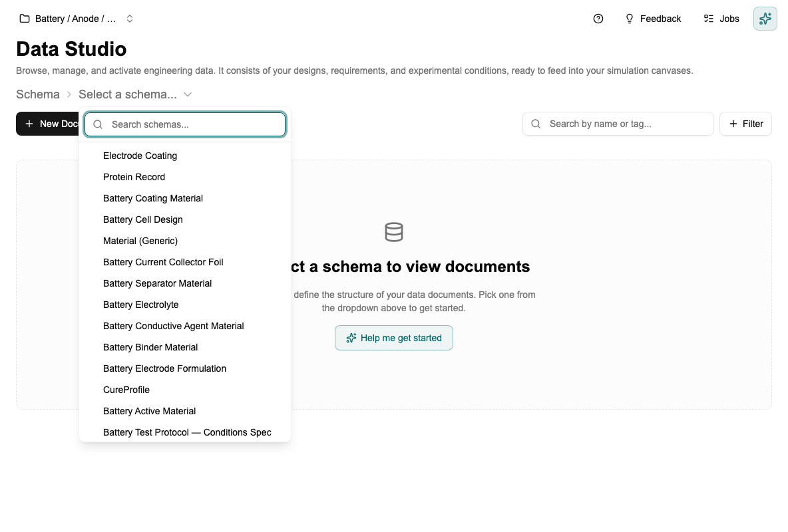The height and width of the screenshot is (532, 788).
Task: Pick Battery Separator Material schema
Action: pos(185,283)
